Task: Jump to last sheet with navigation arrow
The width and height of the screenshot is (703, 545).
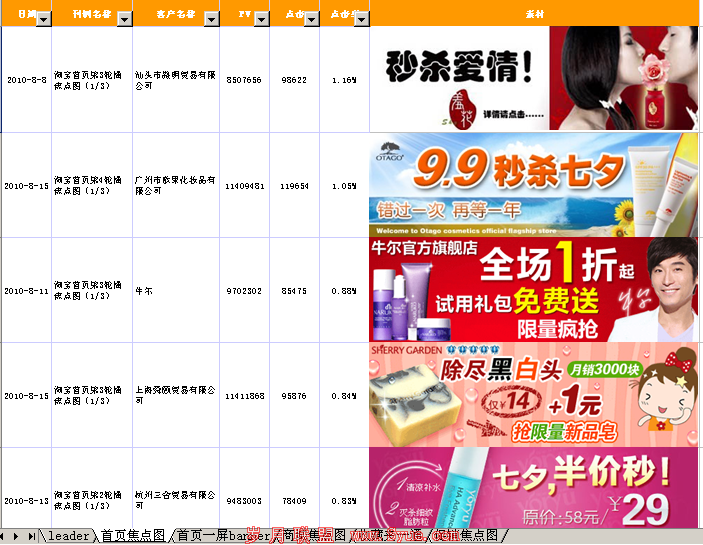Action: [31, 536]
